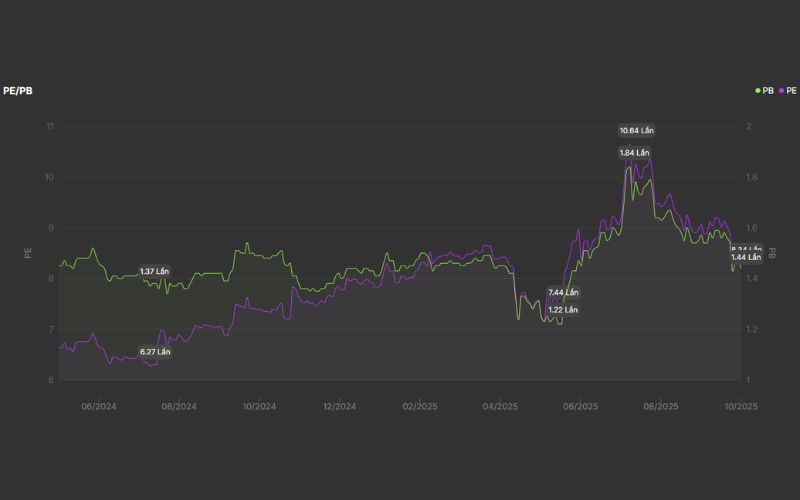Select the 1.22 Lần PB low label

click(563, 310)
